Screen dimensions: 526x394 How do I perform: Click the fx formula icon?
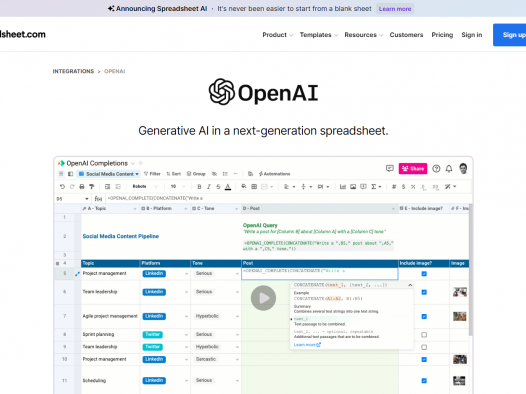click(98, 199)
